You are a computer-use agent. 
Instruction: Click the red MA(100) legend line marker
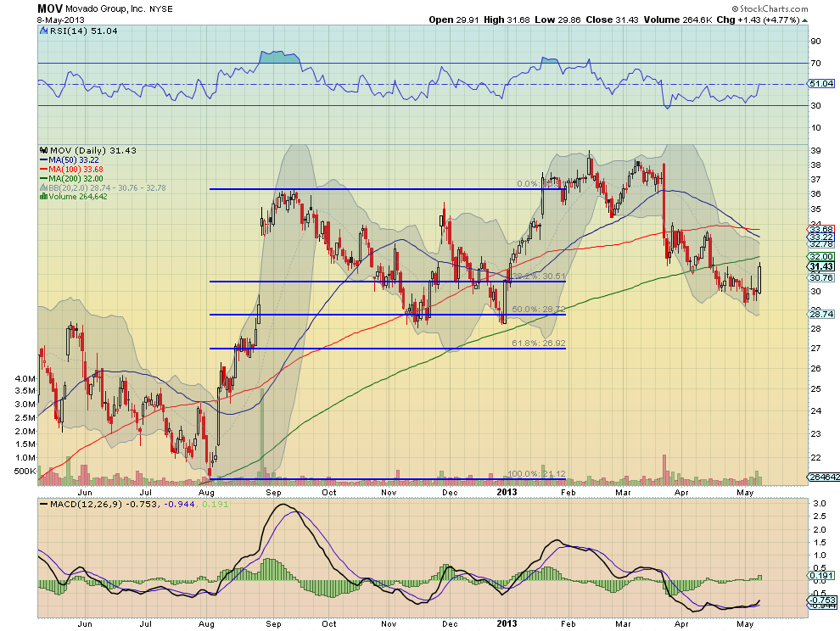click(44, 170)
